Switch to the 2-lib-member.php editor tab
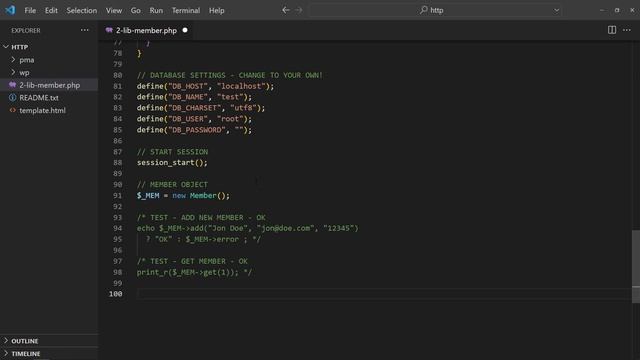640x360 pixels. click(146, 30)
